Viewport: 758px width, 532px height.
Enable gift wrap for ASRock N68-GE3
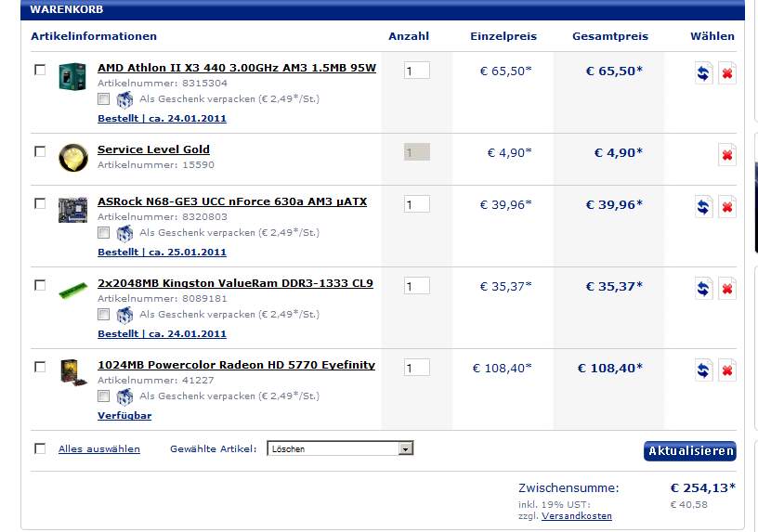pyautogui.click(x=104, y=233)
